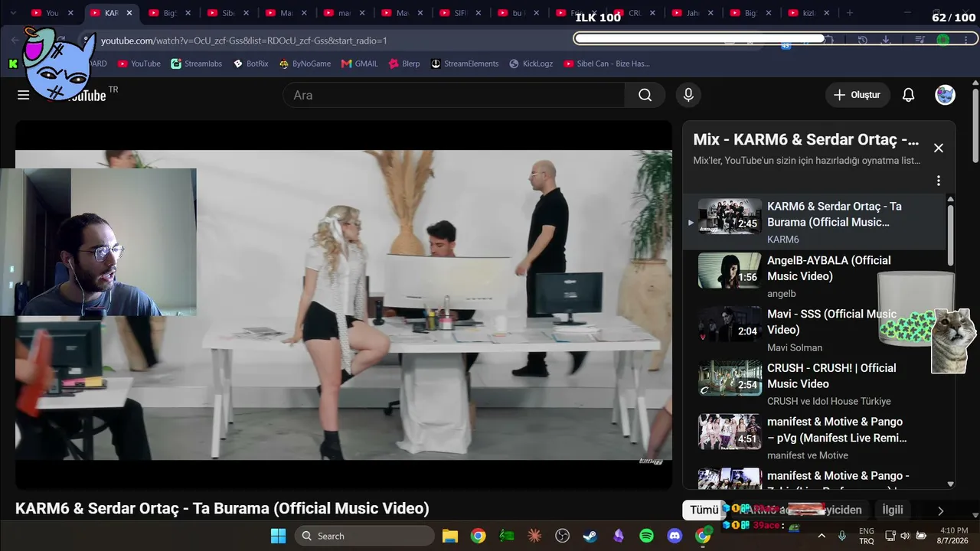
Task: Click the YouTube search magnifier button
Action: point(645,95)
